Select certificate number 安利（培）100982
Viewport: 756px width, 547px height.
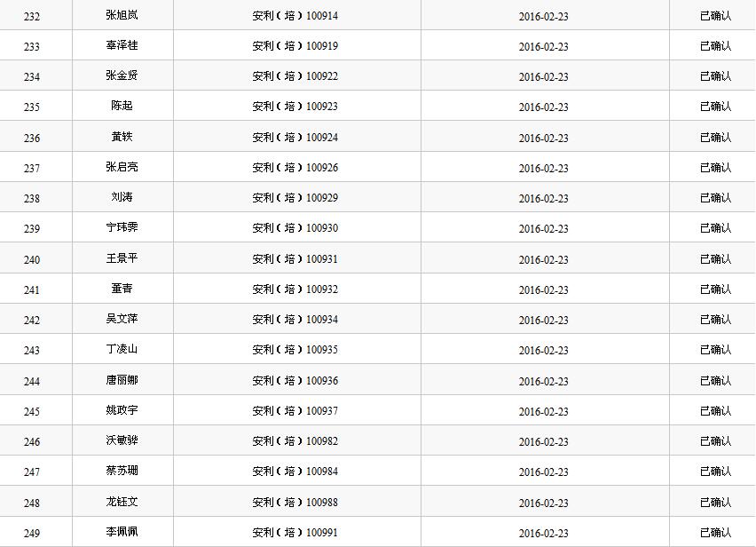pos(295,441)
